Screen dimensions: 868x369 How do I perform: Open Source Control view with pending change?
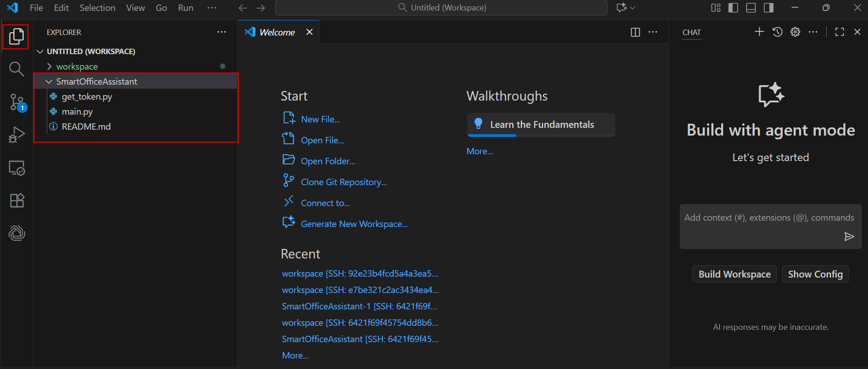coord(17,102)
